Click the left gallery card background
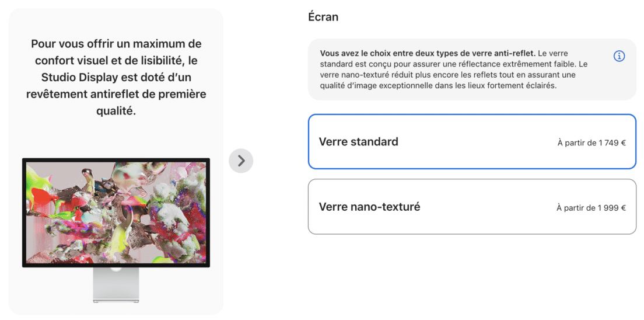This screenshot has width=644, height=320. pyautogui.click(x=116, y=162)
